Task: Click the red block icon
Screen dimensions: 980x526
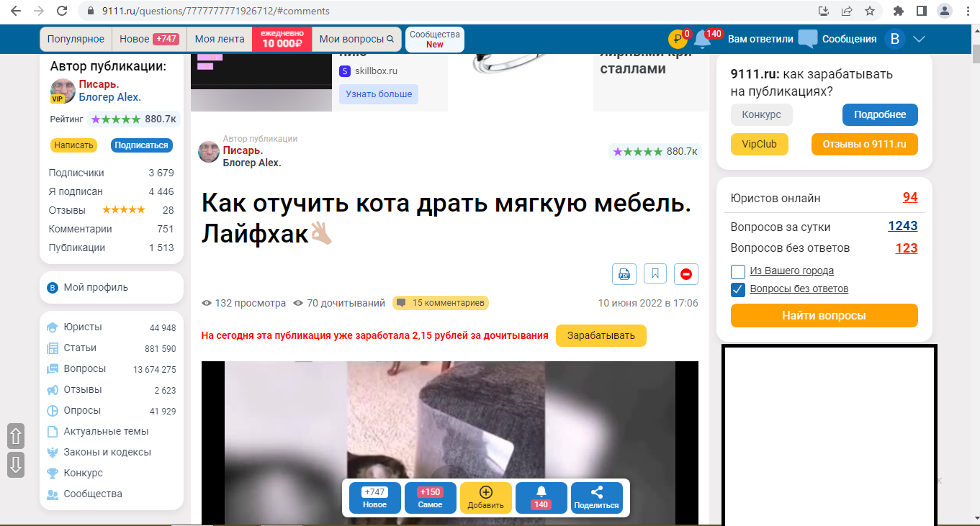Action: click(686, 274)
